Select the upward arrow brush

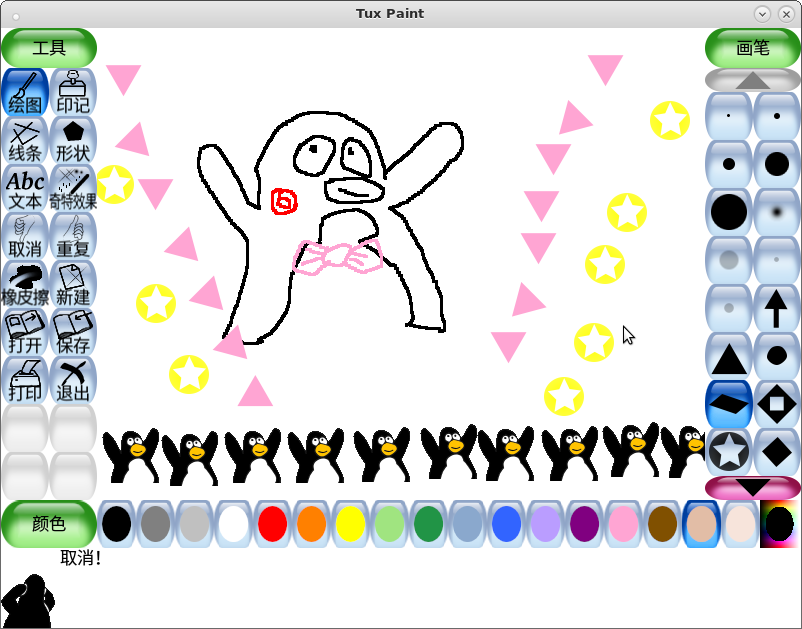coord(776,308)
